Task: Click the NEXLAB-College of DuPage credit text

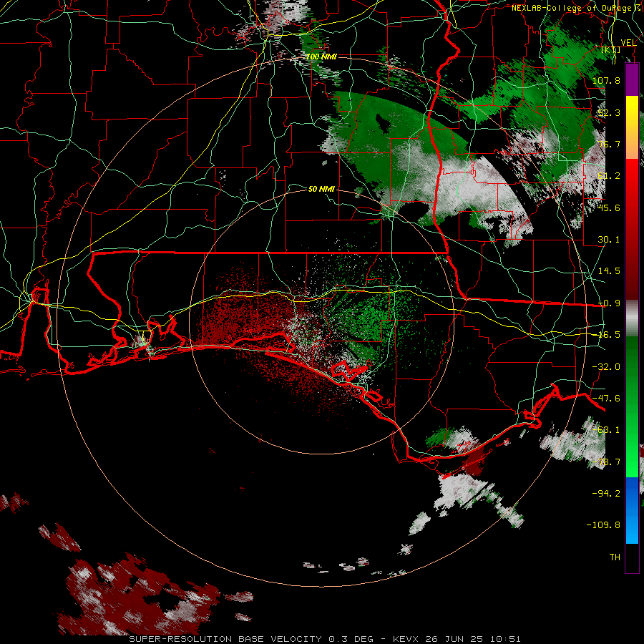Action: tap(575, 8)
